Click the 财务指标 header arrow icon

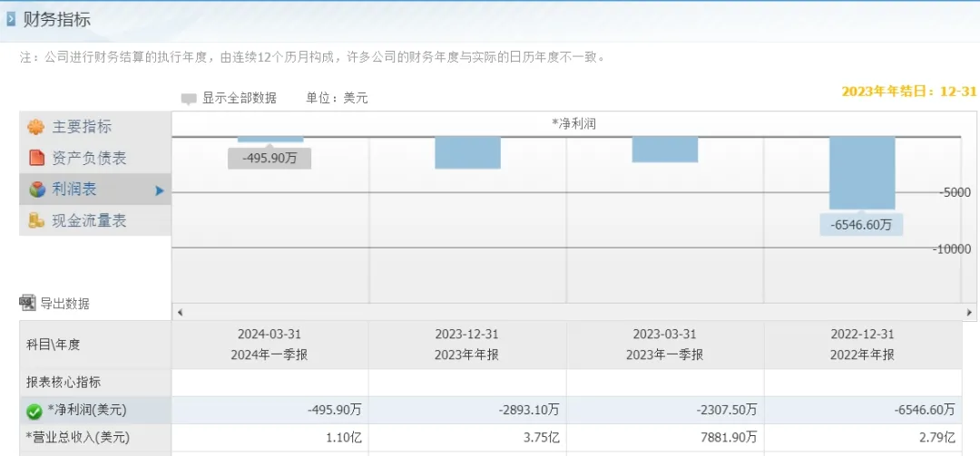11,19
